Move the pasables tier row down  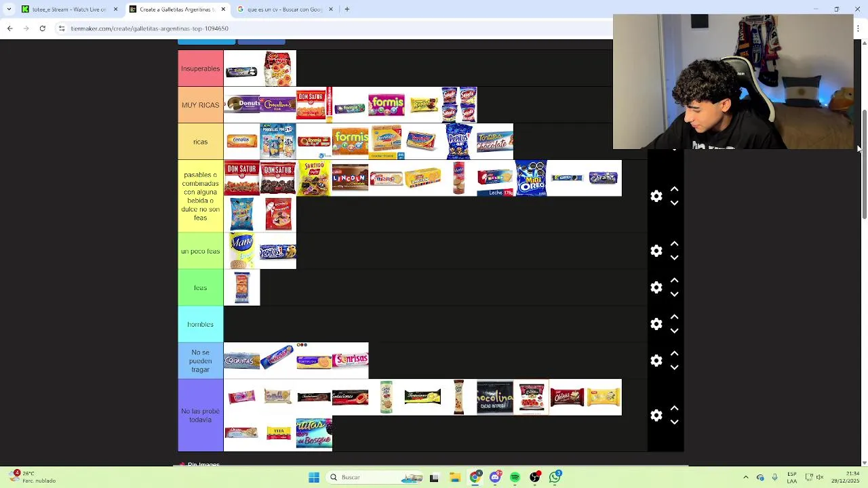[674, 203]
